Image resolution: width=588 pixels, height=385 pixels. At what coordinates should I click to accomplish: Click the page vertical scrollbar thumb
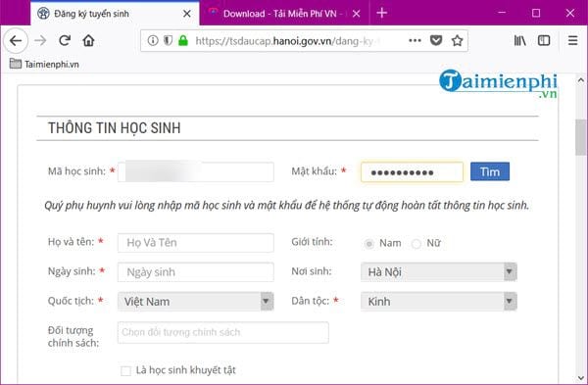pyautogui.click(x=581, y=137)
